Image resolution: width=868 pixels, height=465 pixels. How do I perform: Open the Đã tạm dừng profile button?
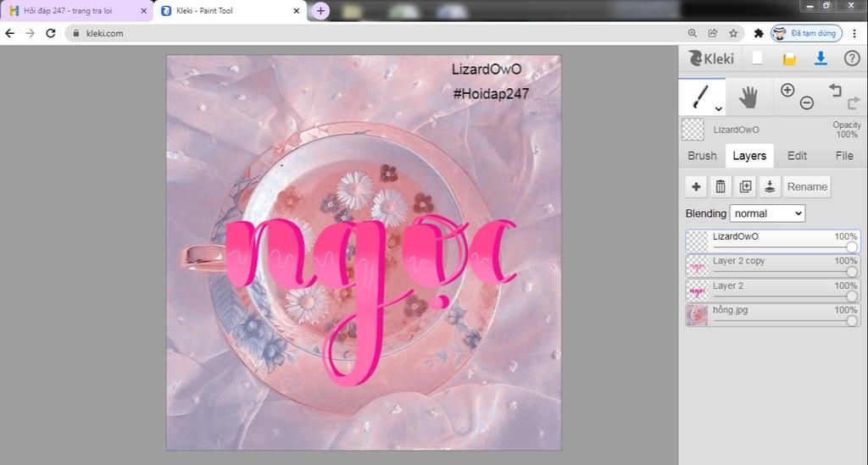(x=807, y=33)
